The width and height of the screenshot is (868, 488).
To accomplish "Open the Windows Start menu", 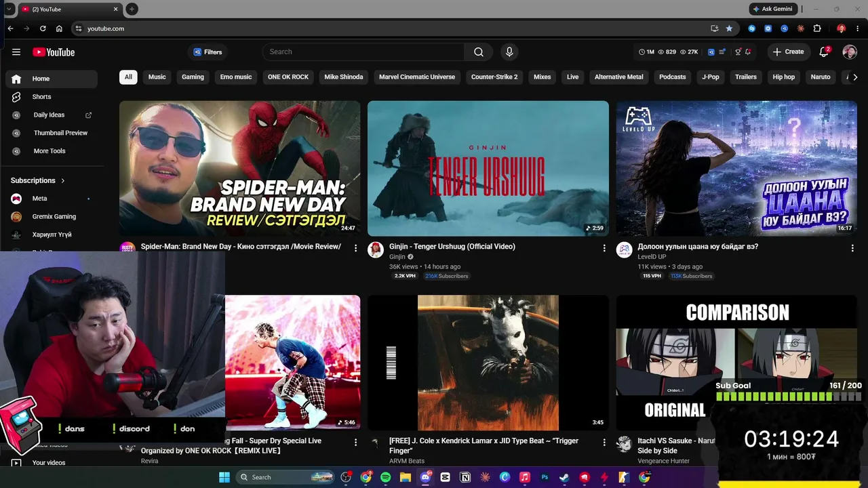I will tap(224, 477).
